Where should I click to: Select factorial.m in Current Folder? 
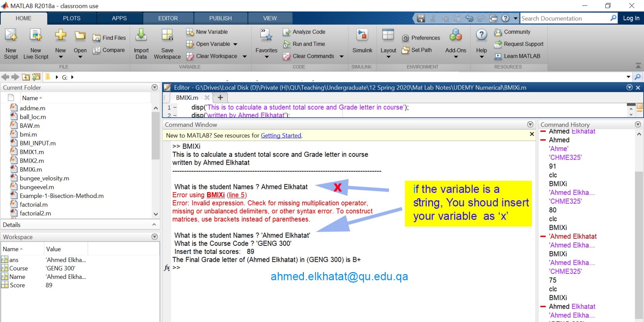tap(33, 205)
